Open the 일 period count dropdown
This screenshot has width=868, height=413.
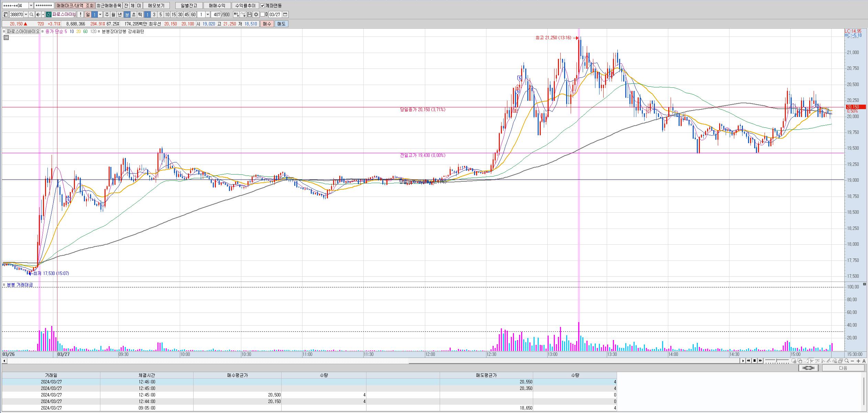[100, 14]
